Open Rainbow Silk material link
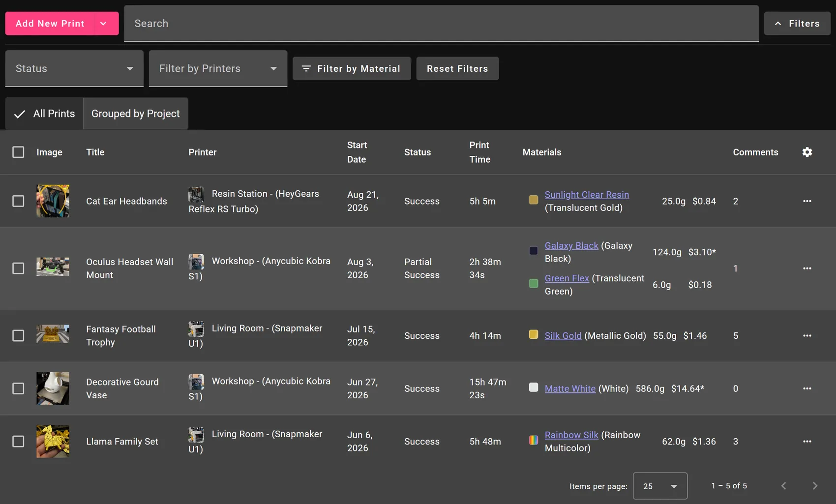 tap(571, 435)
